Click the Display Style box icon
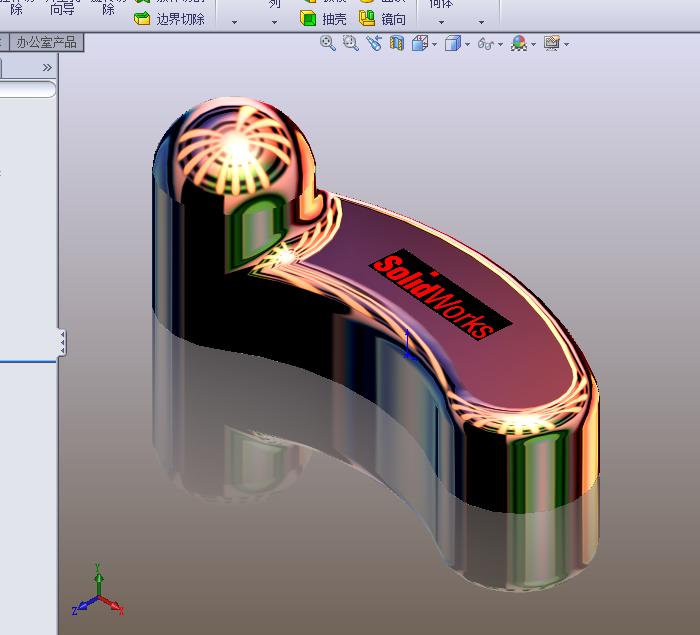 coord(453,44)
